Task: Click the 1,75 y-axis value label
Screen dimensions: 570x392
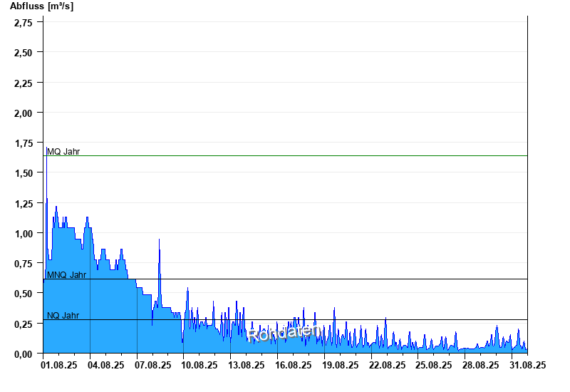Action: point(23,143)
